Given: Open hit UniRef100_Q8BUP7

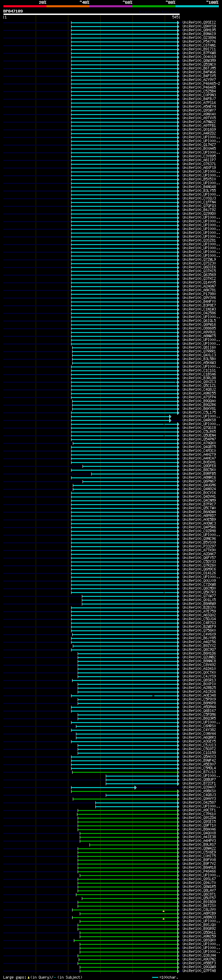Looking at the screenshot, I should [199, 779].
